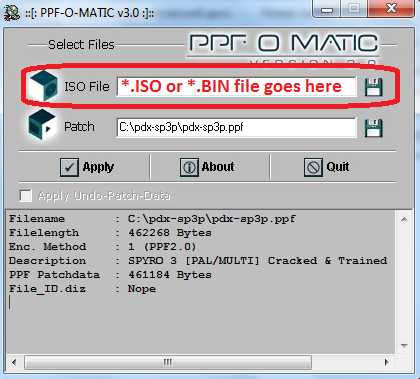Click scroll up arrow in log panel
420x379 pixels.
click(x=404, y=219)
